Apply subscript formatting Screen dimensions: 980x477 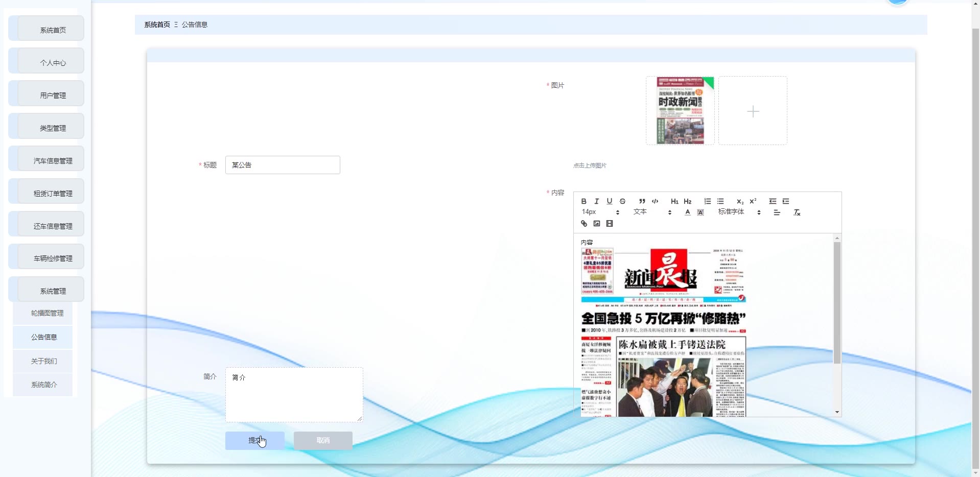click(x=740, y=201)
